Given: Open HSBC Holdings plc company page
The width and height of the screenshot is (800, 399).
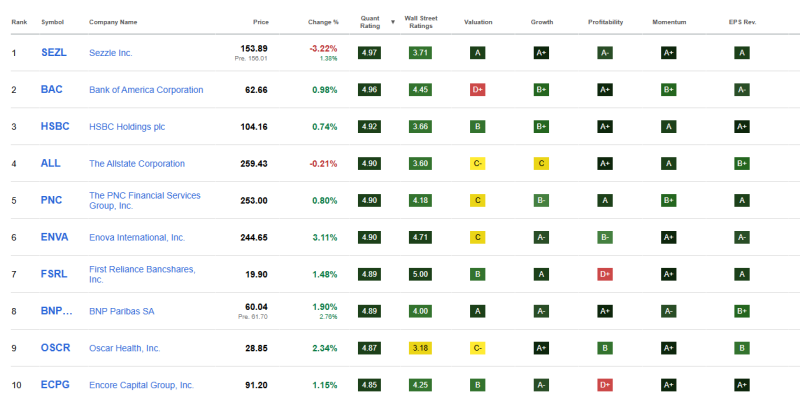Looking at the screenshot, I should tap(127, 127).
